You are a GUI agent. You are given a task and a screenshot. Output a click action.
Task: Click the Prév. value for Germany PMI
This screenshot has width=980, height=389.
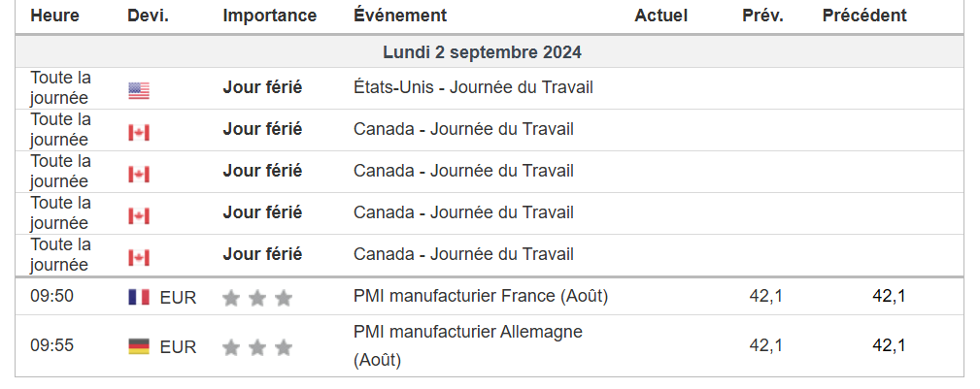tap(766, 345)
